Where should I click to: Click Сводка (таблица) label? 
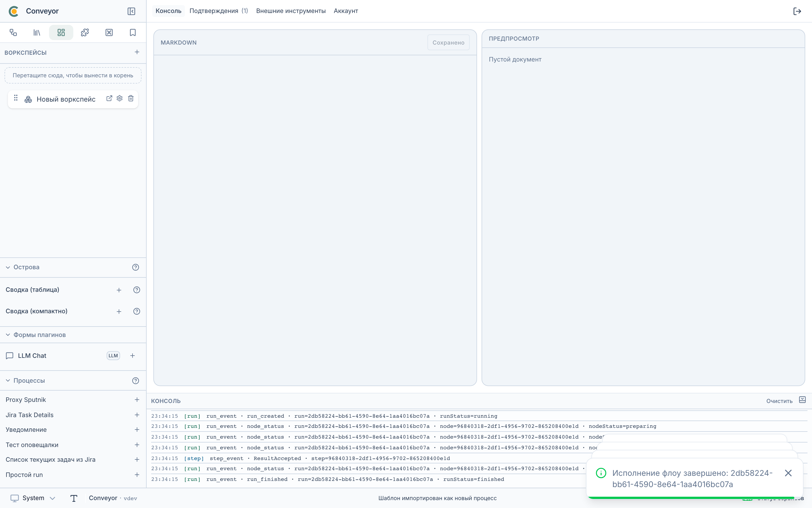coord(32,290)
